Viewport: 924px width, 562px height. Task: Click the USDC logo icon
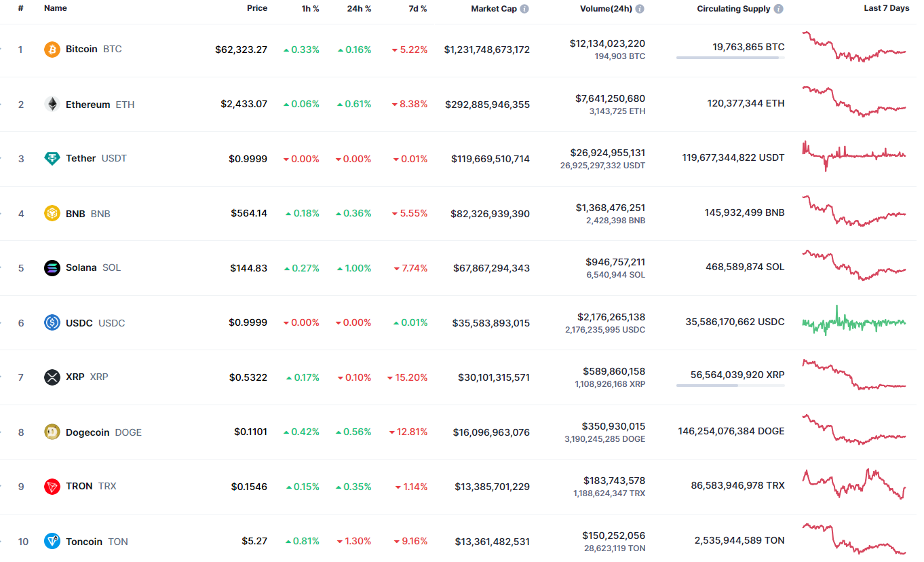tap(52, 323)
